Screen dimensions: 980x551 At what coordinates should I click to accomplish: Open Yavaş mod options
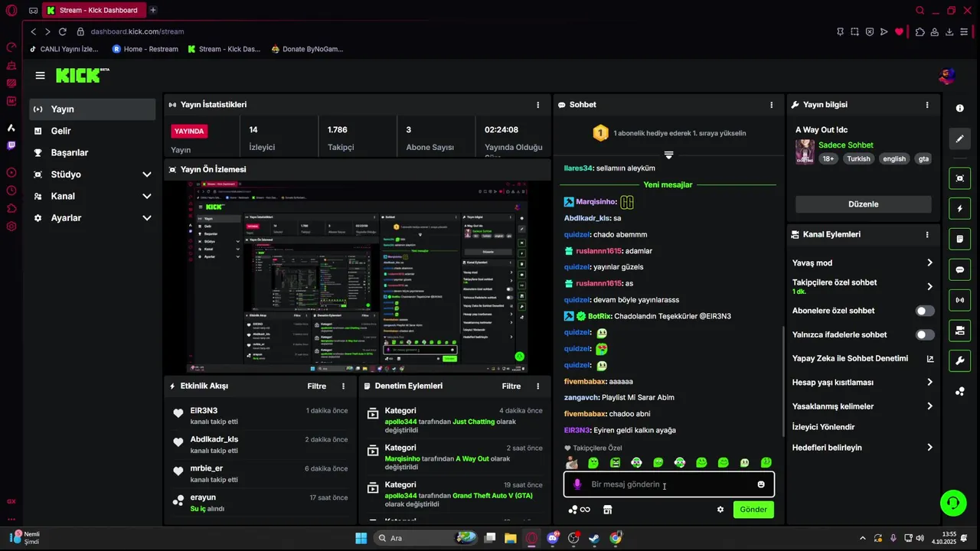[863, 262]
